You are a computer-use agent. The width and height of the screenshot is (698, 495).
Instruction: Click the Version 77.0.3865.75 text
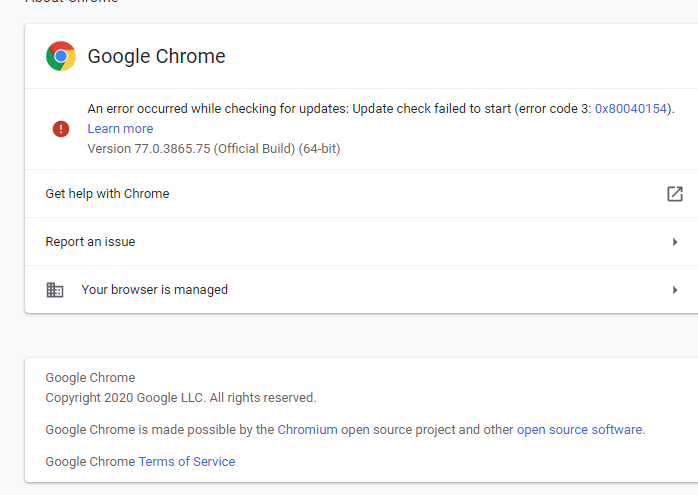click(214, 149)
